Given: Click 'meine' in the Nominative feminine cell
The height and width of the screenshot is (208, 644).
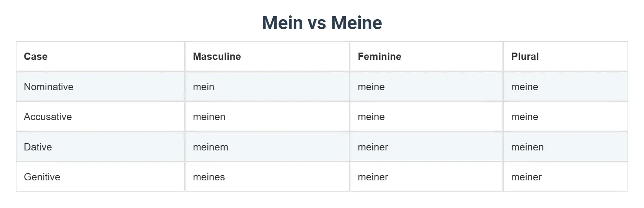Looking at the screenshot, I should tap(371, 87).
